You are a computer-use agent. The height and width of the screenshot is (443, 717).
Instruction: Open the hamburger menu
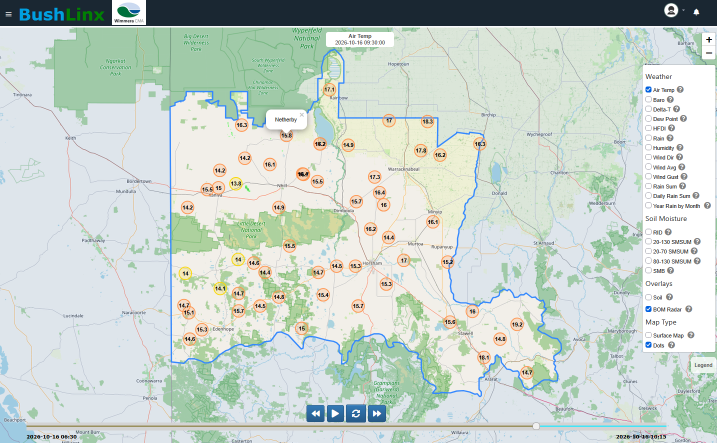[8, 14]
